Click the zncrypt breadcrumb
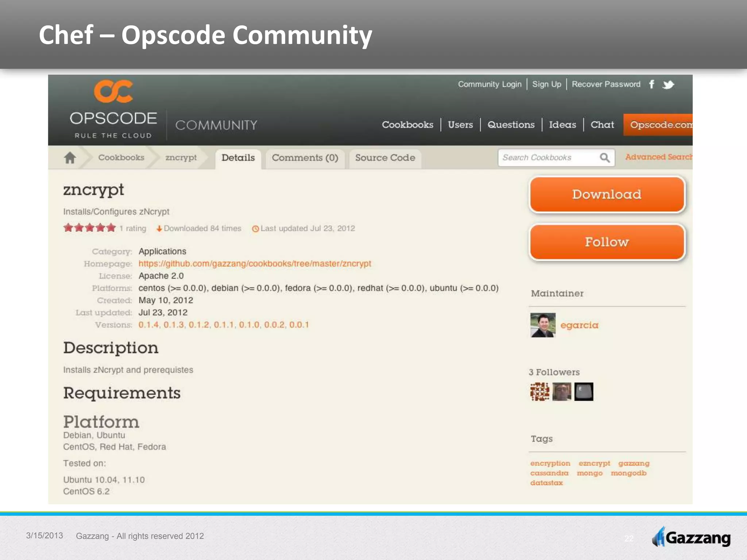Screen dimensions: 747x560 point(181,157)
